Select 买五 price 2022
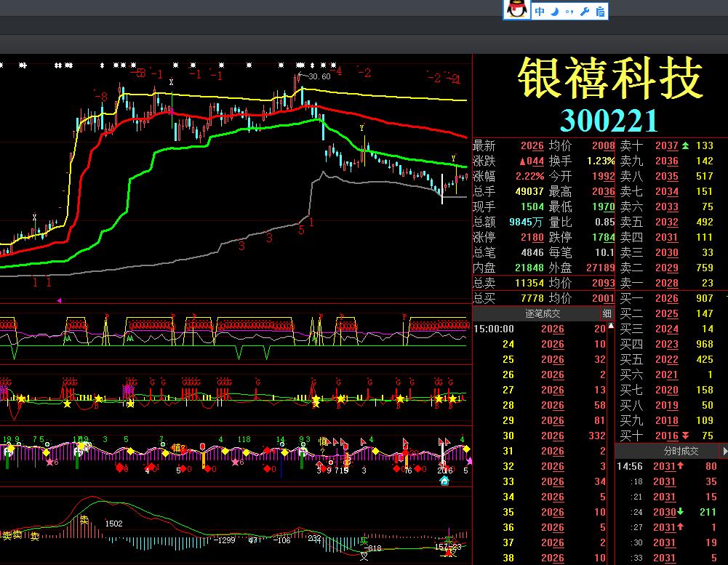This screenshot has height=565, width=728. (x=667, y=360)
